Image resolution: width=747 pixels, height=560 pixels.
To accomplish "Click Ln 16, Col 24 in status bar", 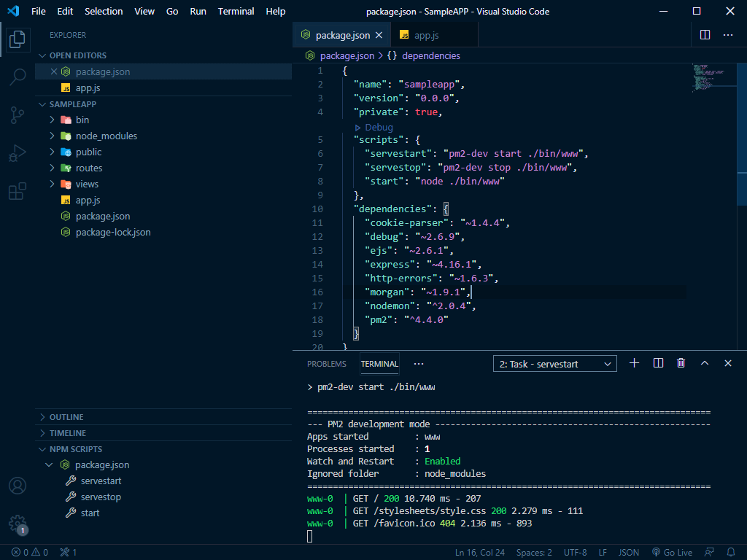I will click(x=480, y=553).
